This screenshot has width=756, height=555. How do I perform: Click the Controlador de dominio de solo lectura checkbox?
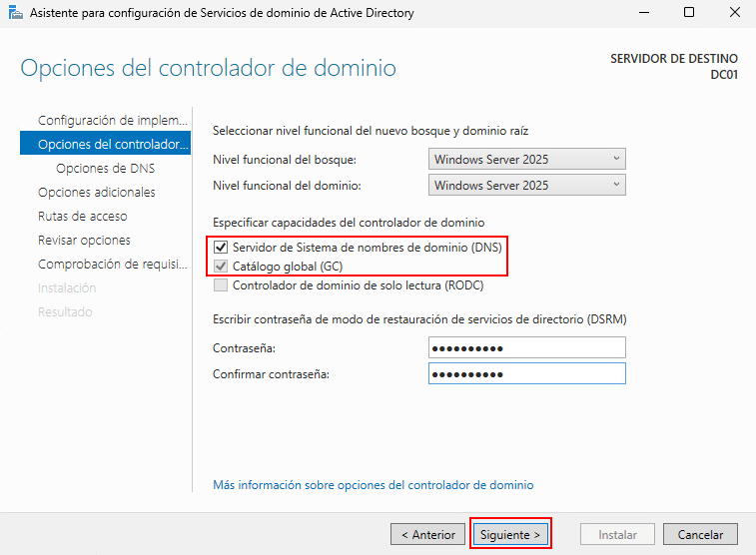pos(221,284)
